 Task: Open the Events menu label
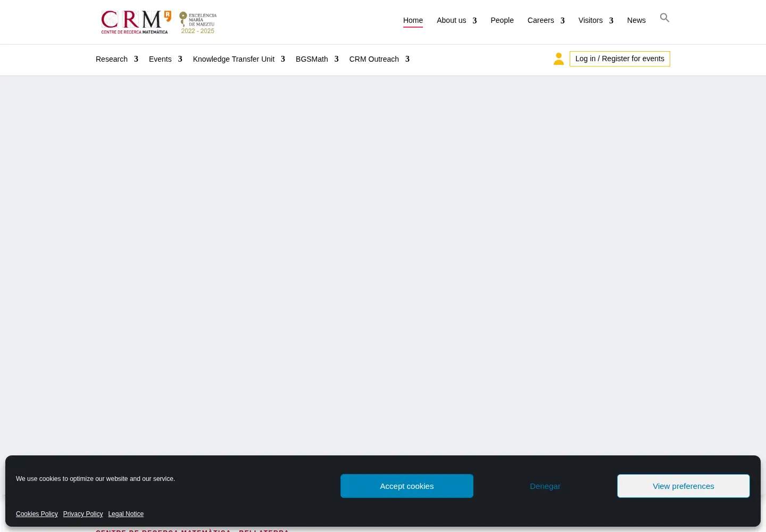click(160, 59)
